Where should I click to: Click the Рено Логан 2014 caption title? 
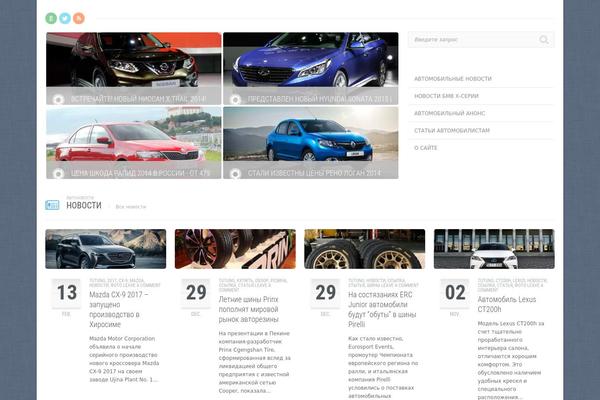pos(314,173)
